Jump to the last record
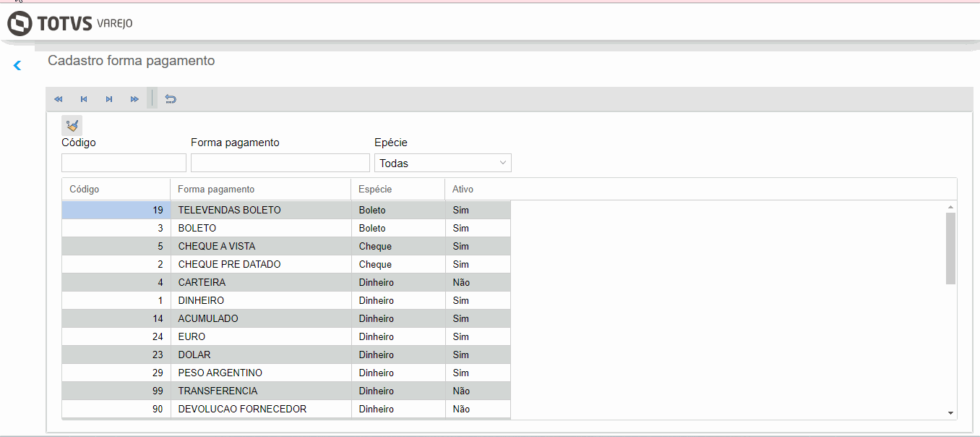Viewport: 980px width, 437px height. click(x=134, y=99)
